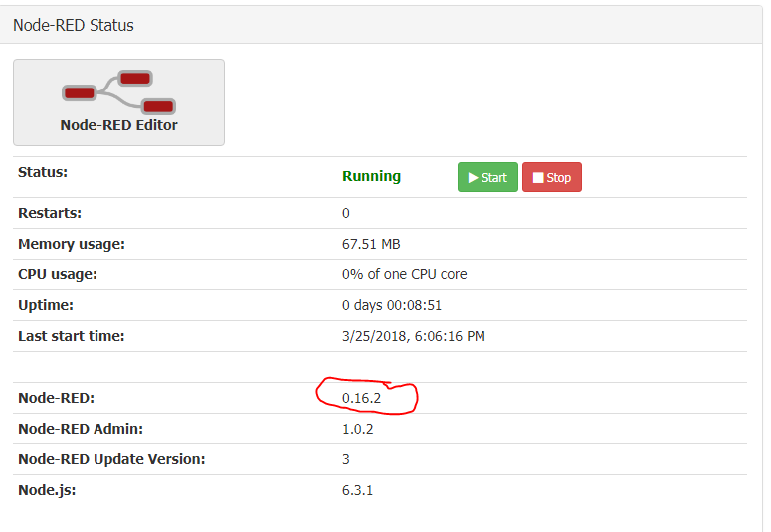Screen dimensions: 771x532
Task: Click the Node-RED Admin: label
Action: [81, 429]
